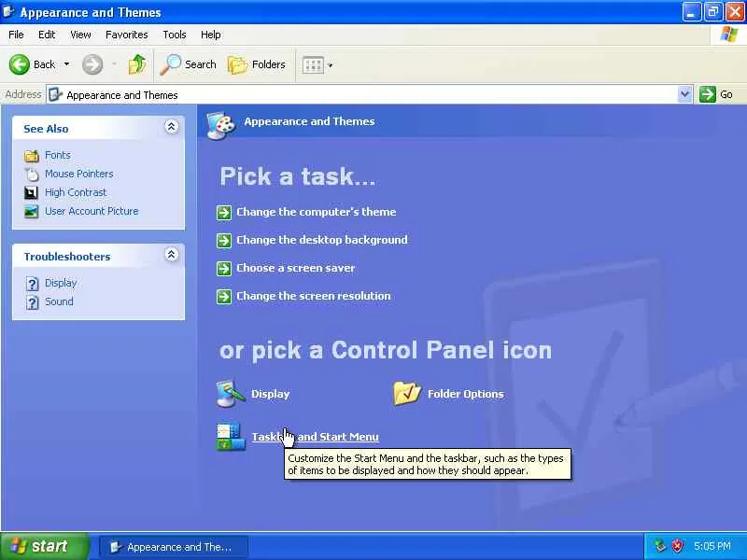The width and height of the screenshot is (747, 560).
Task: Click the green Go arrow icon
Action: 708,94
